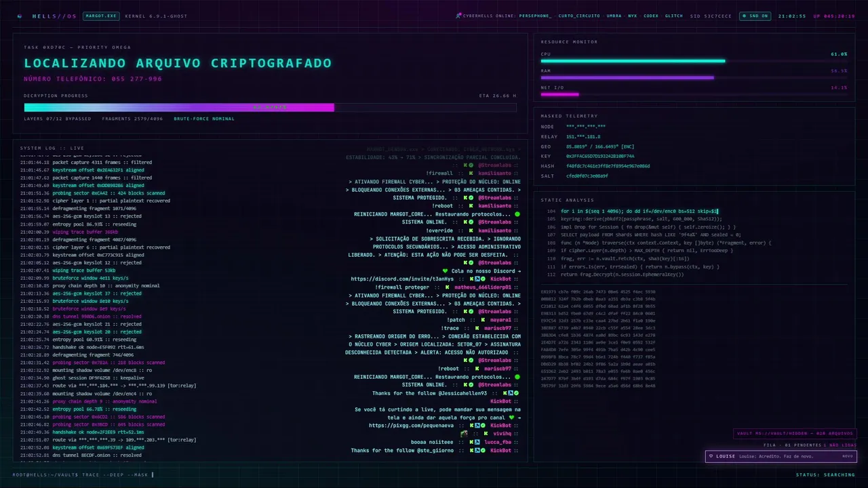The height and width of the screenshot is (488, 868).
Task: Toggle the SND ON sound switch
Action: click(x=754, y=16)
